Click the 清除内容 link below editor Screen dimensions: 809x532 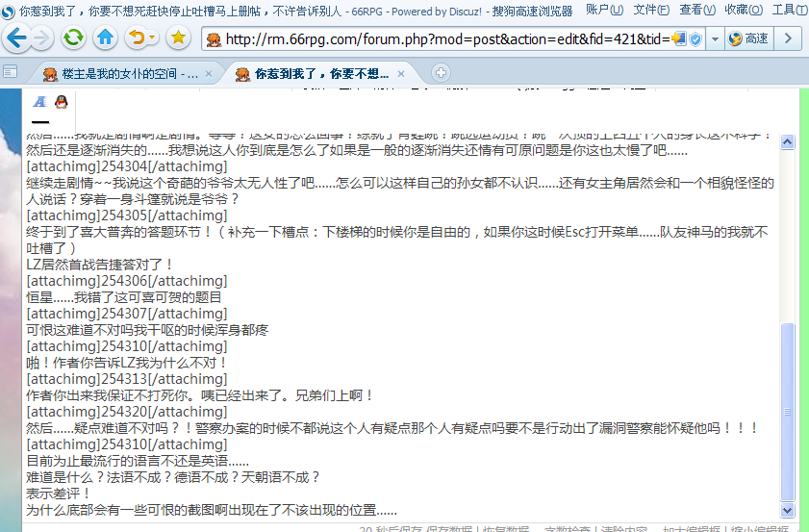pos(623,529)
